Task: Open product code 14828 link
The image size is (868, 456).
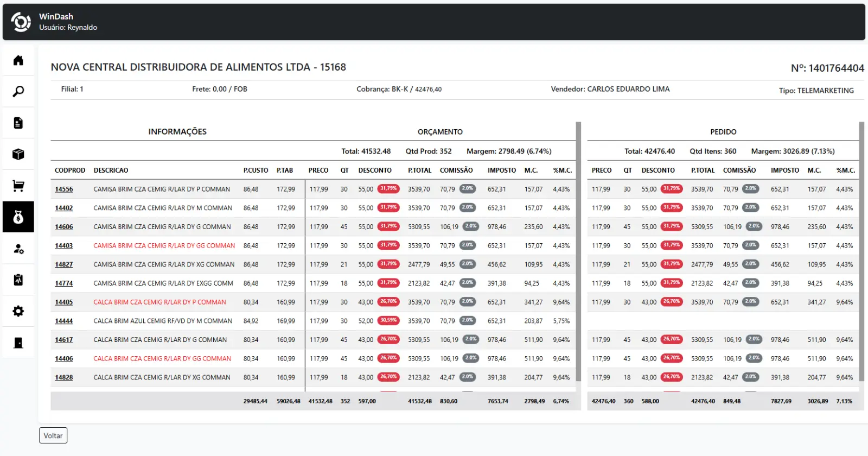Action: tap(63, 378)
